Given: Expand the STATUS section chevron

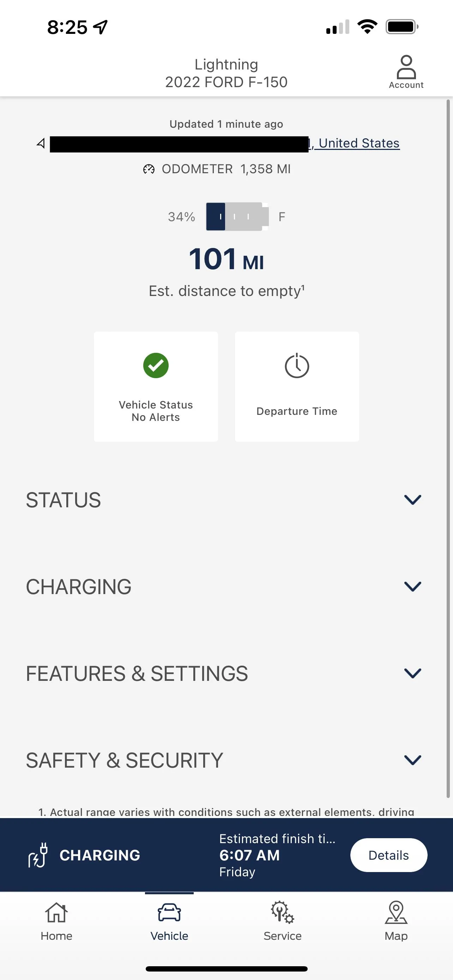Looking at the screenshot, I should pos(412,500).
